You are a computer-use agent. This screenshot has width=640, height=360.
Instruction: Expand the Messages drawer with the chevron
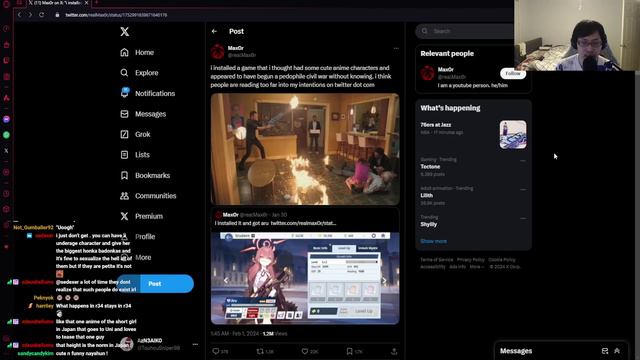[617, 351]
